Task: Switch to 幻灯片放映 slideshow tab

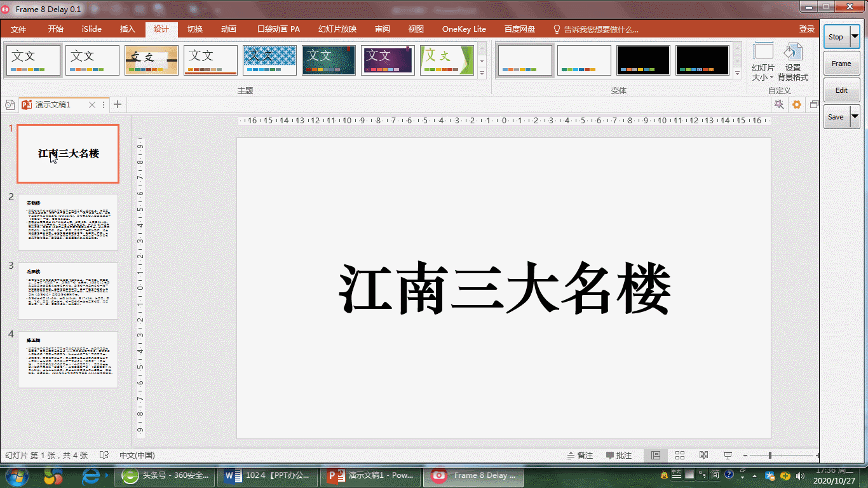Action: click(x=337, y=29)
